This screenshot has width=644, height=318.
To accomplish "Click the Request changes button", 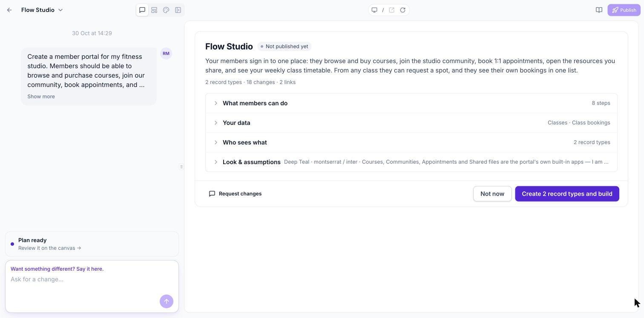I will pyautogui.click(x=235, y=194).
